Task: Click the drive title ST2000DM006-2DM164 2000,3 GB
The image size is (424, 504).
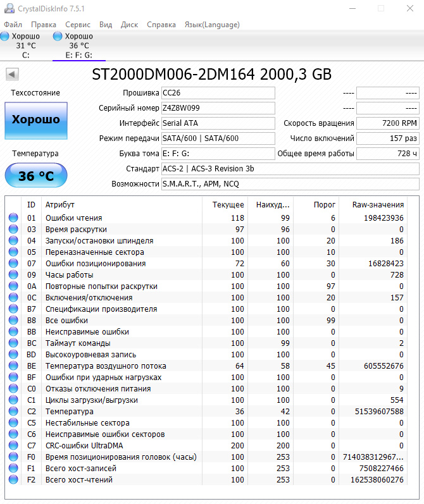Action: click(211, 75)
